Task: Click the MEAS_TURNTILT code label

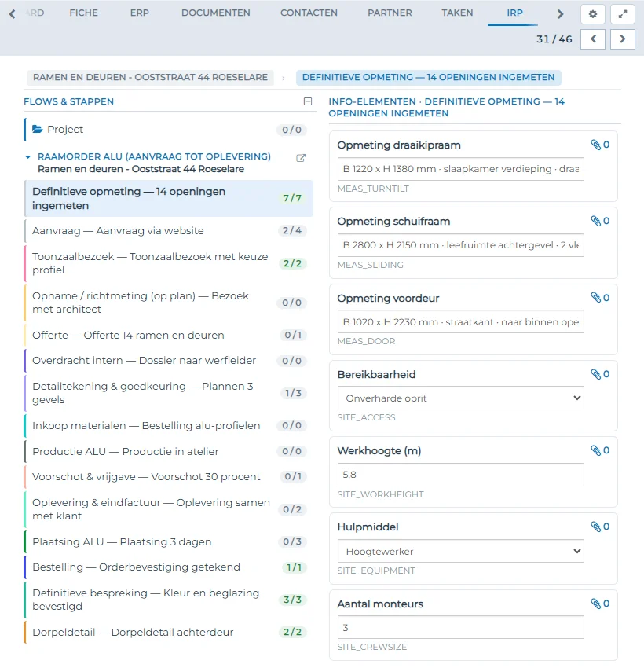Action: (x=373, y=189)
